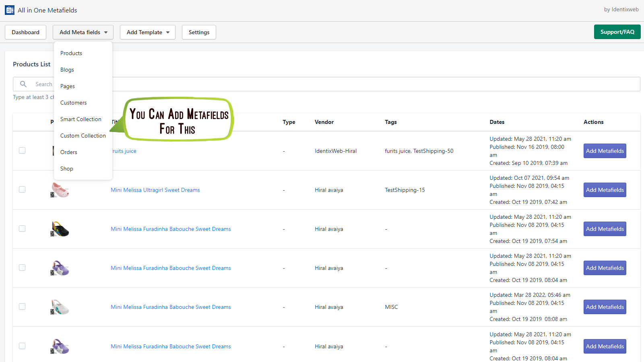Add Metafields for Mini Melissa Ultragirl Sweet Dreams
This screenshot has width=644, height=362.
[x=605, y=190]
